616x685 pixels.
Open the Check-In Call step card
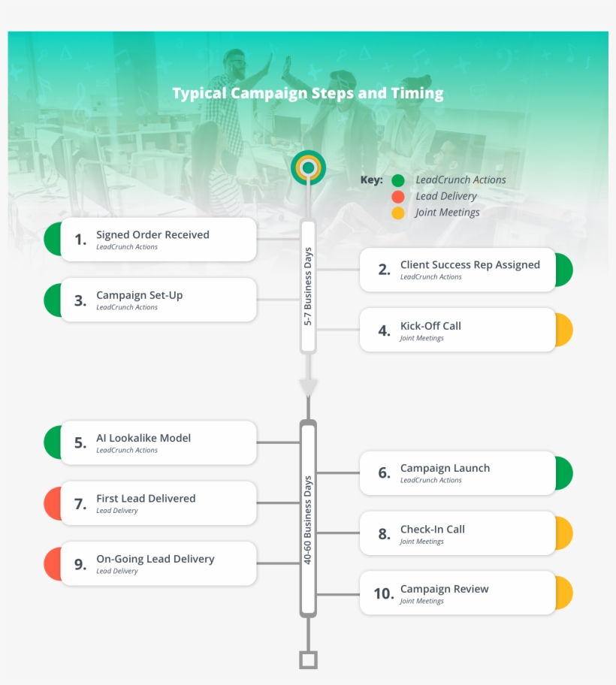pos(457,533)
